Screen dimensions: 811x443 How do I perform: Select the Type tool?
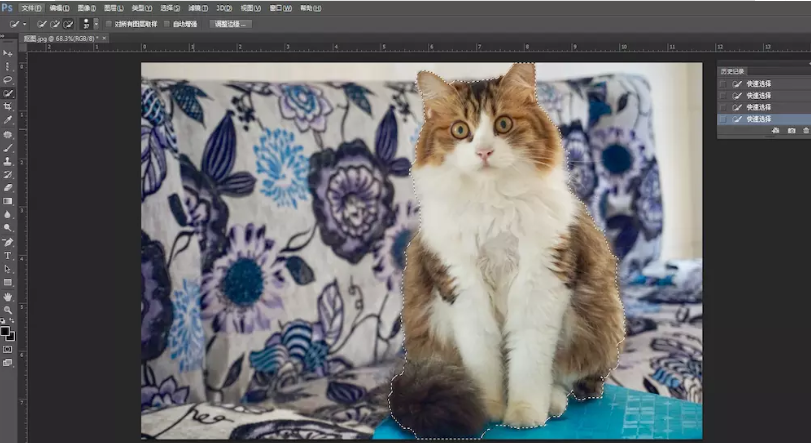coord(8,255)
